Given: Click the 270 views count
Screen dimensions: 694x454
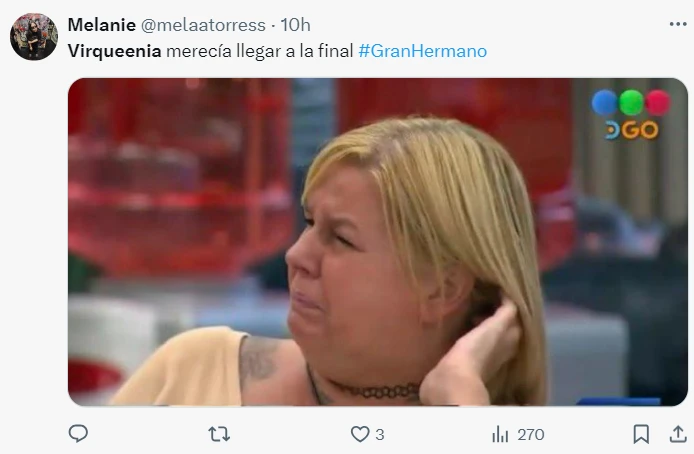Looking at the screenshot, I should 531,435.
